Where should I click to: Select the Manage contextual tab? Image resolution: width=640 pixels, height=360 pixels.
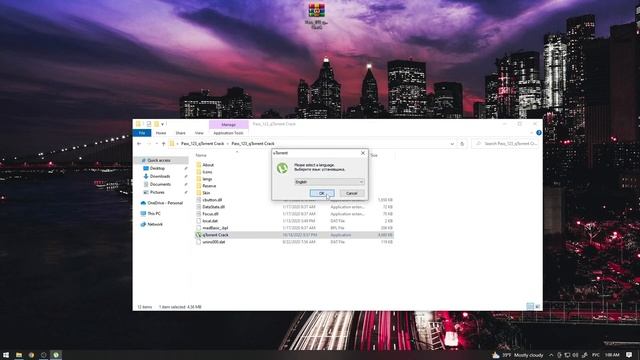pyautogui.click(x=228, y=124)
